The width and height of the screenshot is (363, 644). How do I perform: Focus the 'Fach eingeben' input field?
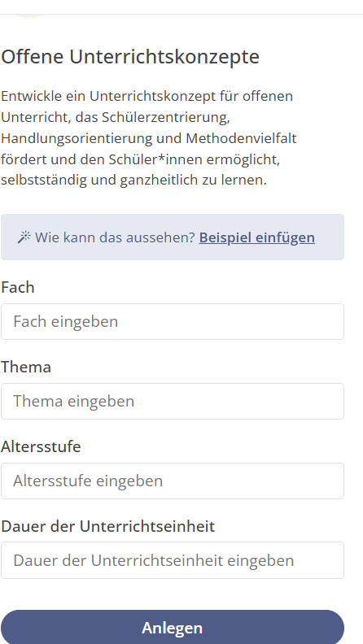pyautogui.click(x=173, y=321)
